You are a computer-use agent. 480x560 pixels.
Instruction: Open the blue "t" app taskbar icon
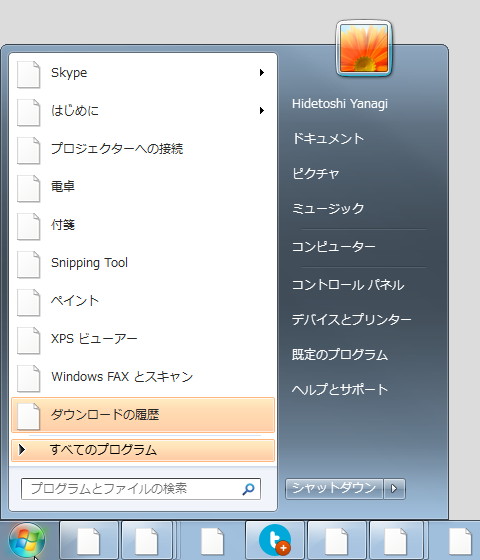pyautogui.click(x=275, y=541)
